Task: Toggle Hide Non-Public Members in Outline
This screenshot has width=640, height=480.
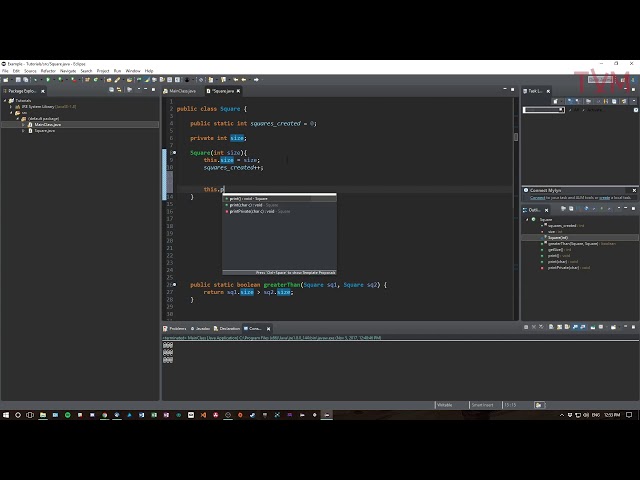Action: [x=602, y=209]
